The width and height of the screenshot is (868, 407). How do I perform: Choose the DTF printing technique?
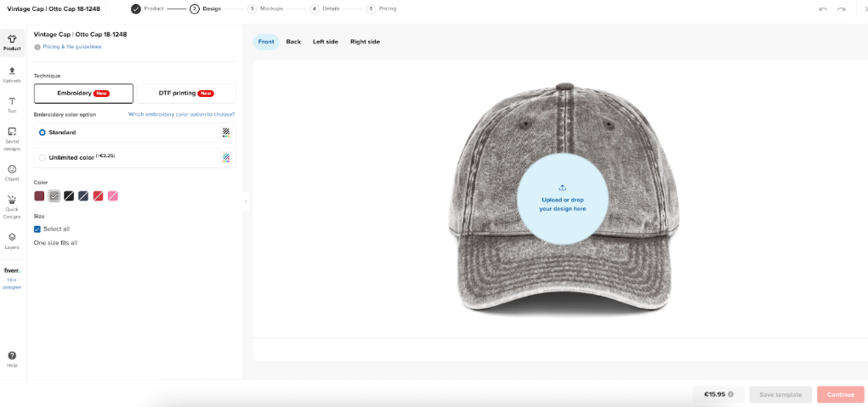tap(185, 93)
